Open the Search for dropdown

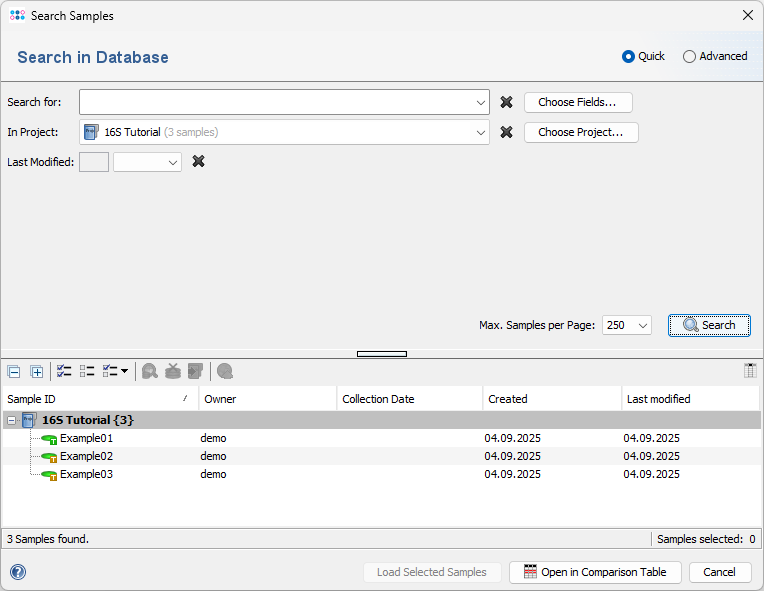point(480,102)
